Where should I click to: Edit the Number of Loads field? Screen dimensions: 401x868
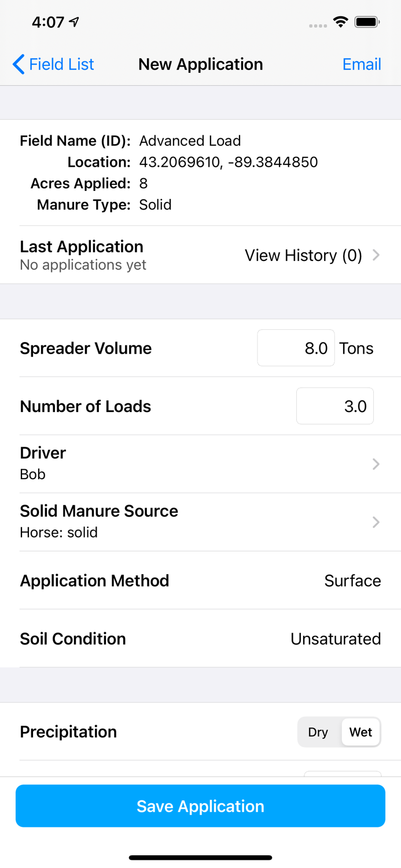tap(334, 406)
